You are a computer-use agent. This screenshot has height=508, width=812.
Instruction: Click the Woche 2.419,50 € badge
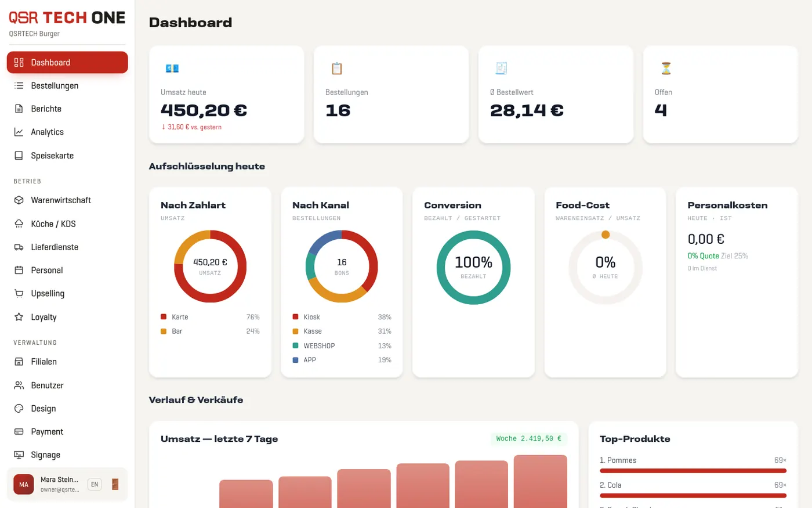[x=528, y=439]
